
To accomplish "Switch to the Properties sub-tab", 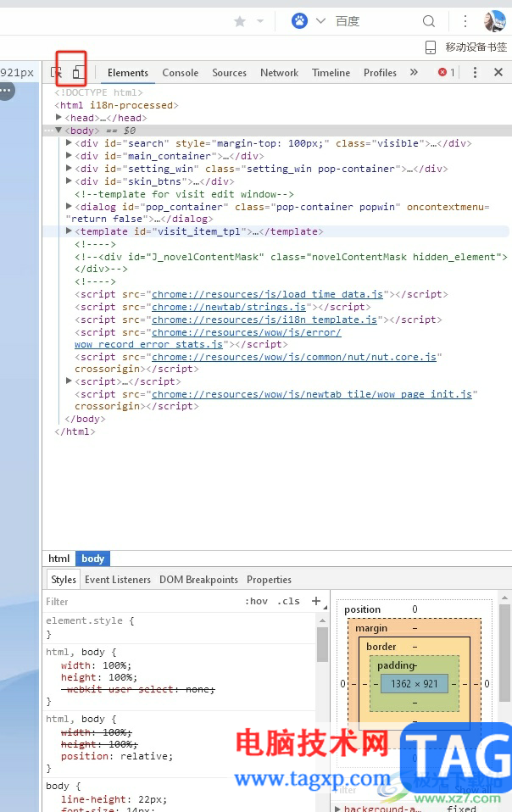I will click(269, 580).
